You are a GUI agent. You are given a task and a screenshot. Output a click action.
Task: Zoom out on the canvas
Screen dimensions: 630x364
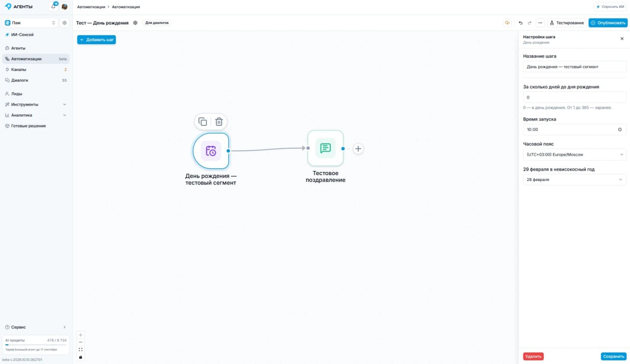81,342
